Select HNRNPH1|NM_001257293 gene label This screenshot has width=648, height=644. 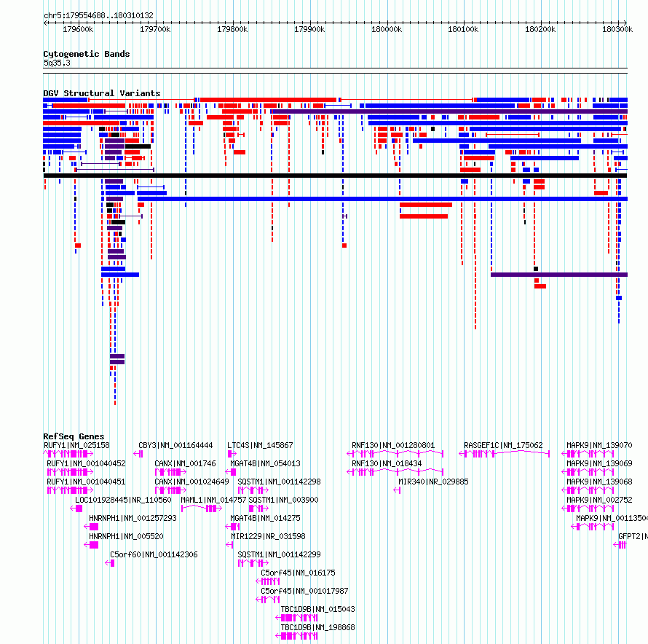click(133, 518)
